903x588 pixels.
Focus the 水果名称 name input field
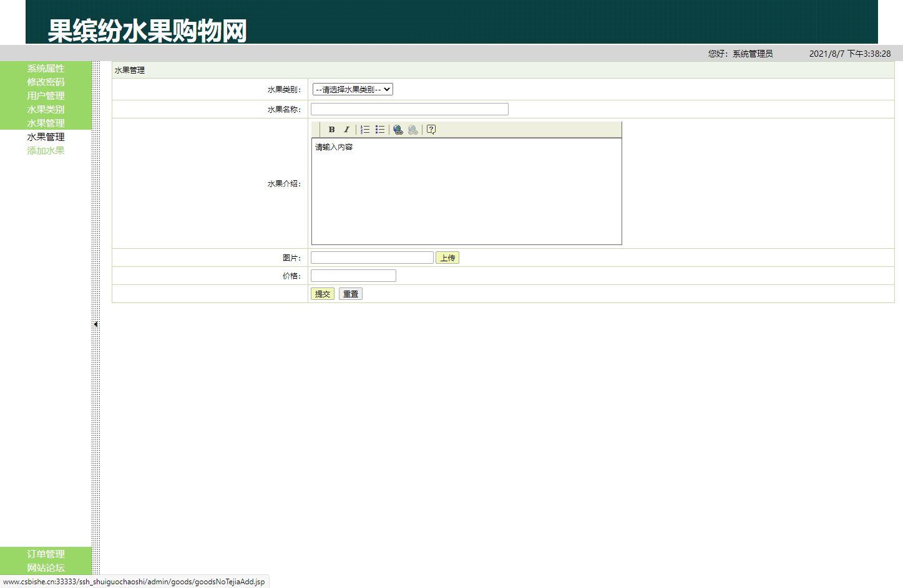tap(409, 109)
